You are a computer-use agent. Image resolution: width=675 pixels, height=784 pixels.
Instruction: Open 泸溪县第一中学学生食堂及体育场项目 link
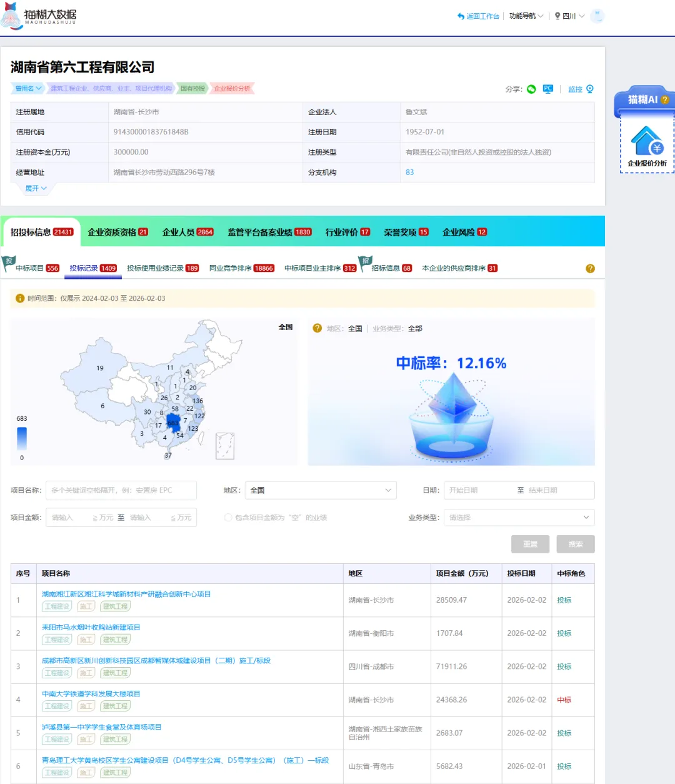coord(102,727)
